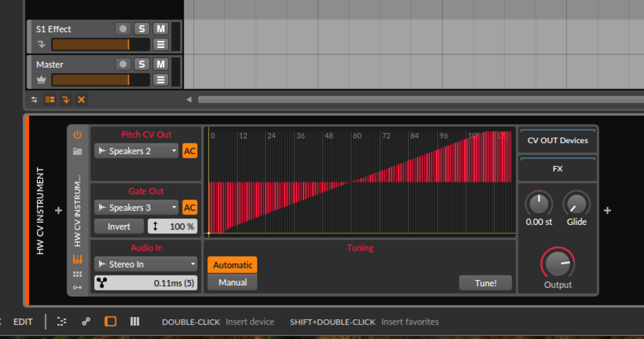Viewport: 644px width, 339px height.
Task: Click the arranger scroll-left arrow
Action: (x=189, y=100)
